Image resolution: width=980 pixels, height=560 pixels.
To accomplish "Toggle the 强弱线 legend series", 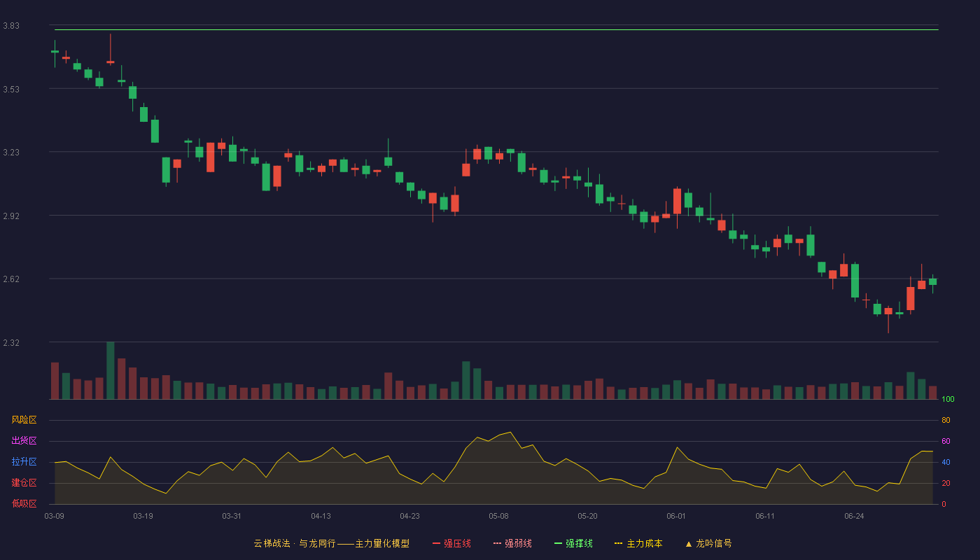I will 512,543.
